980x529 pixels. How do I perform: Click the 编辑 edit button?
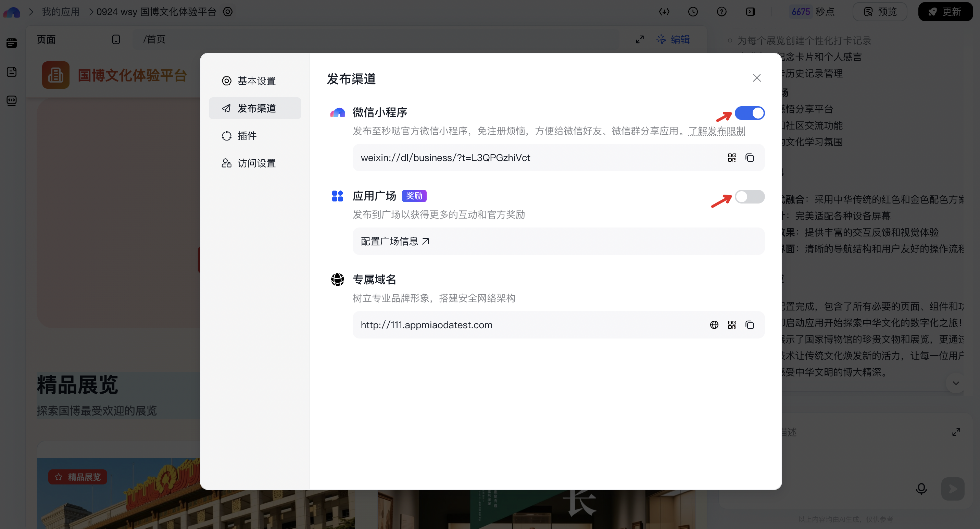tap(673, 39)
